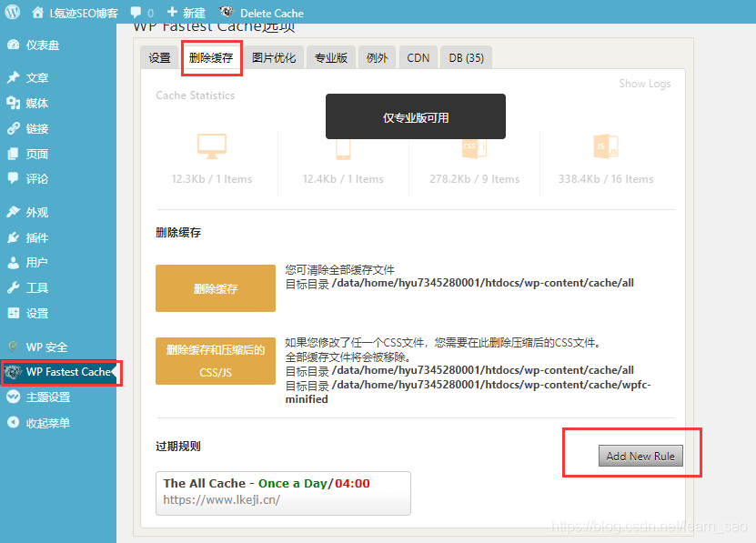Open the 用户 menu label
Screen dimensions: 756x543
coord(37,262)
